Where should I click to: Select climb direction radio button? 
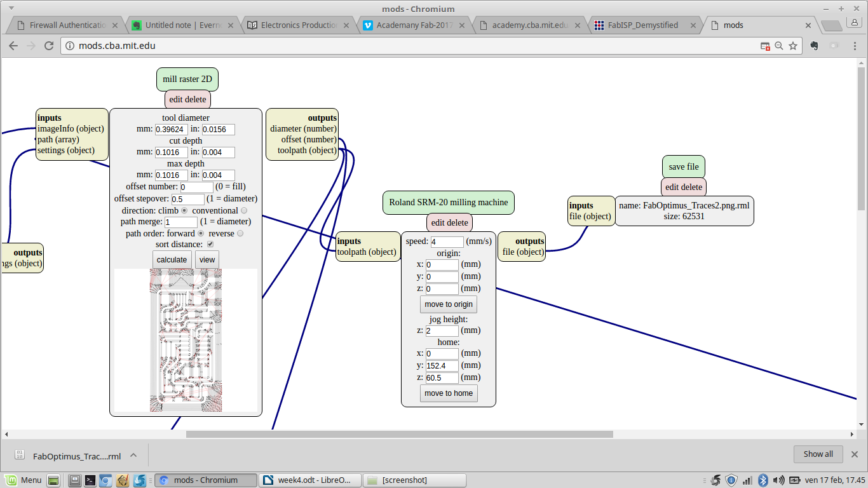point(184,210)
